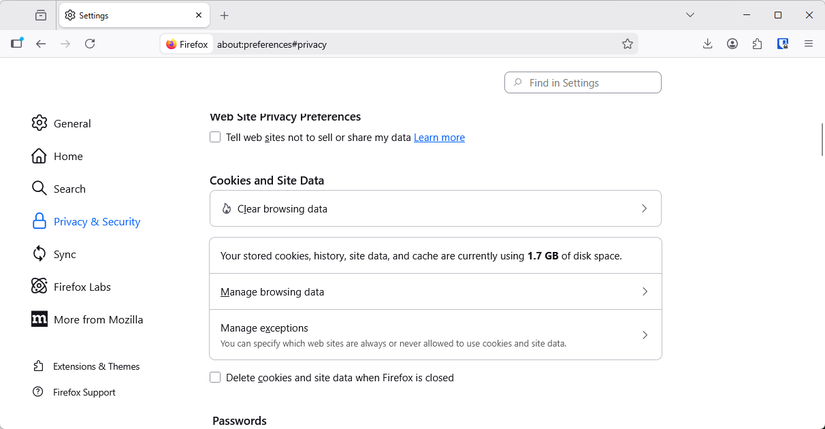825x429 pixels.
Task: Click the vertical scrollbar thumb
Action: coord(822,139)
